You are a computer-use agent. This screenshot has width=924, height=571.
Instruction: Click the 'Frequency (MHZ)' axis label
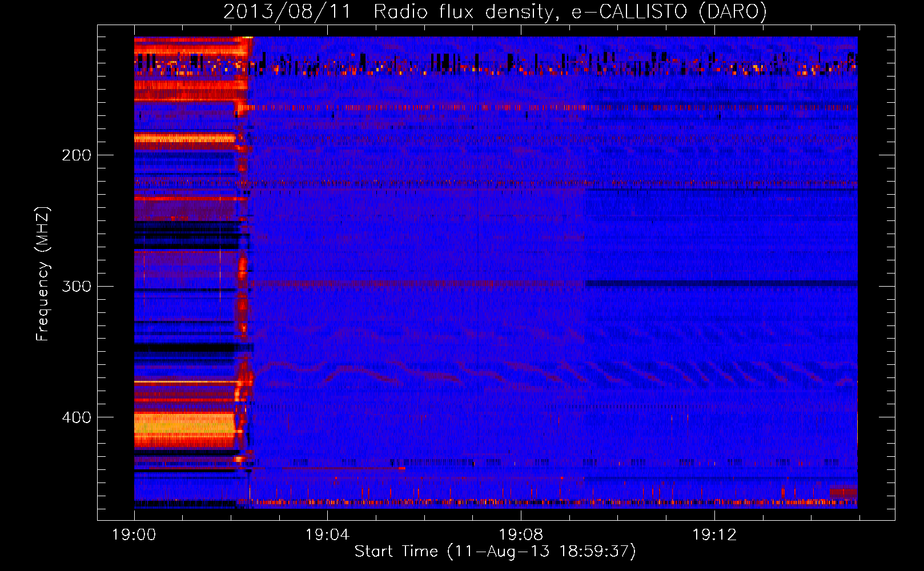[43, 274]
